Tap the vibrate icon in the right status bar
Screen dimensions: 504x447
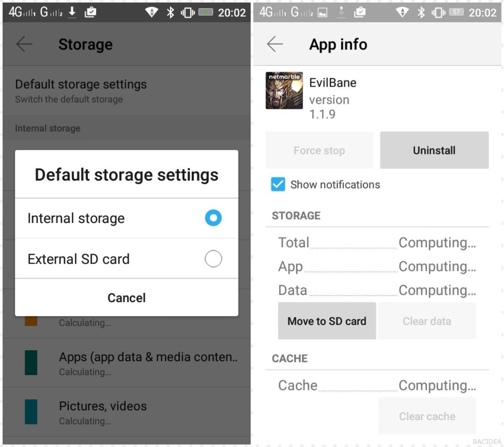point(438,13)
